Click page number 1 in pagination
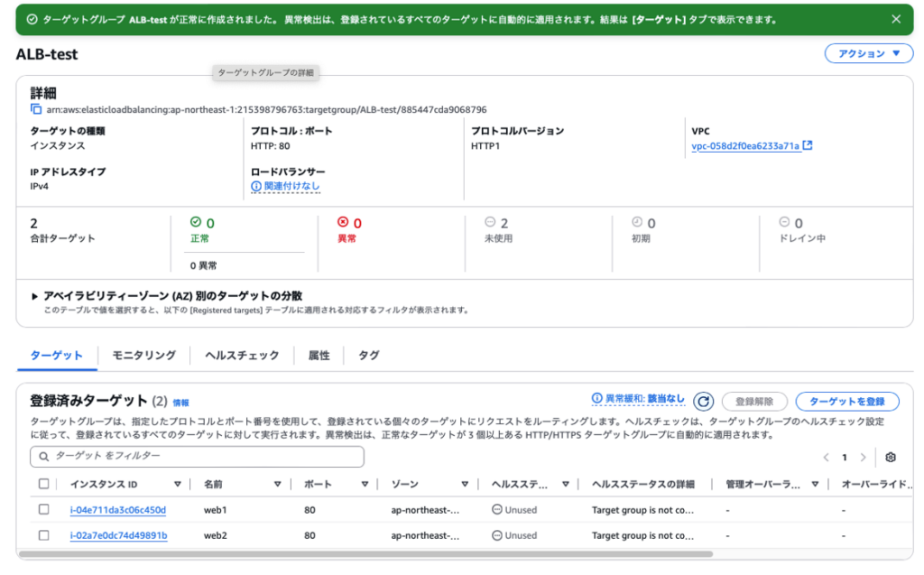The height and width of the screenshot is (575, 924). tap(845, 458)
